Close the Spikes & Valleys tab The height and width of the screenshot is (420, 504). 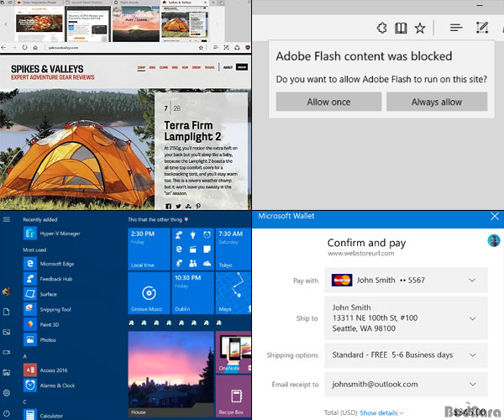205,3
